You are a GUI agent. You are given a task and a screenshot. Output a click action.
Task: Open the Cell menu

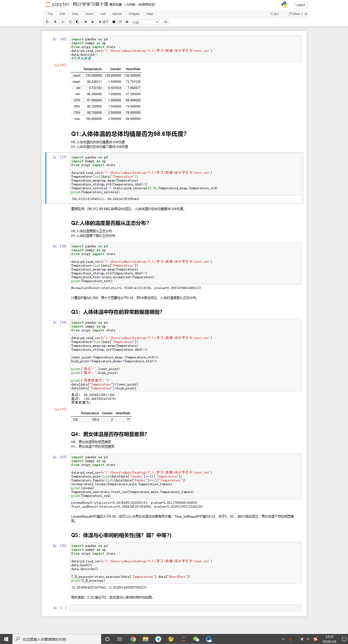click(x=103, y=14)
